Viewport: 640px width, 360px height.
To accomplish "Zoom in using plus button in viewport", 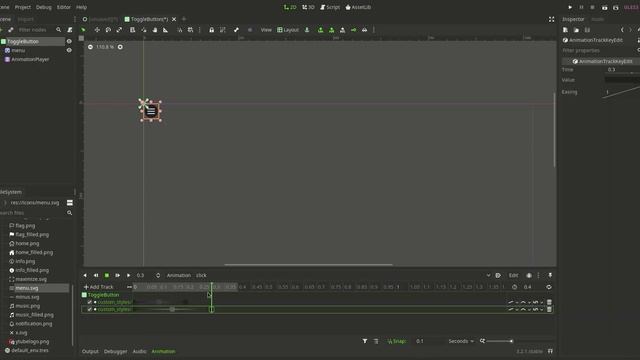I will point(120,47).
